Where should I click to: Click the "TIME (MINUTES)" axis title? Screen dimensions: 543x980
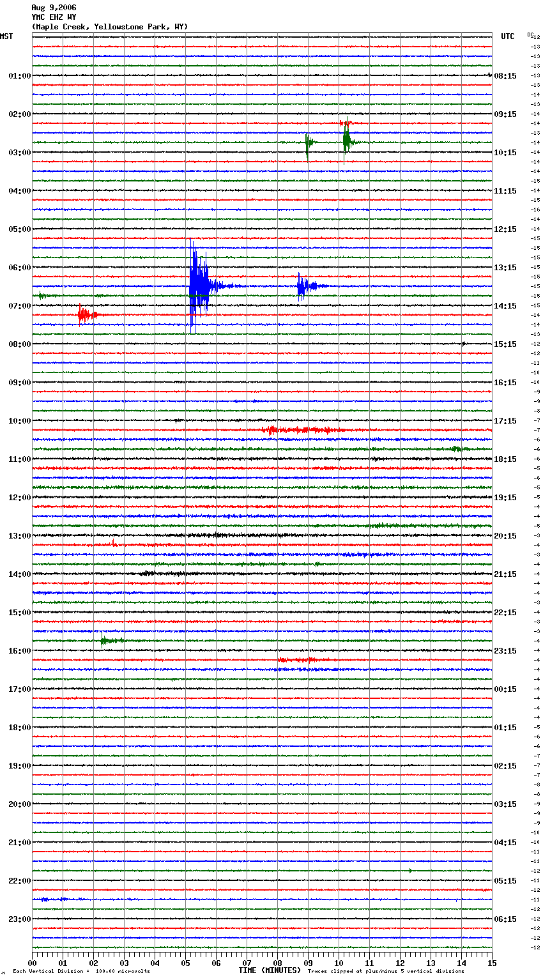[x=270, y=970]
